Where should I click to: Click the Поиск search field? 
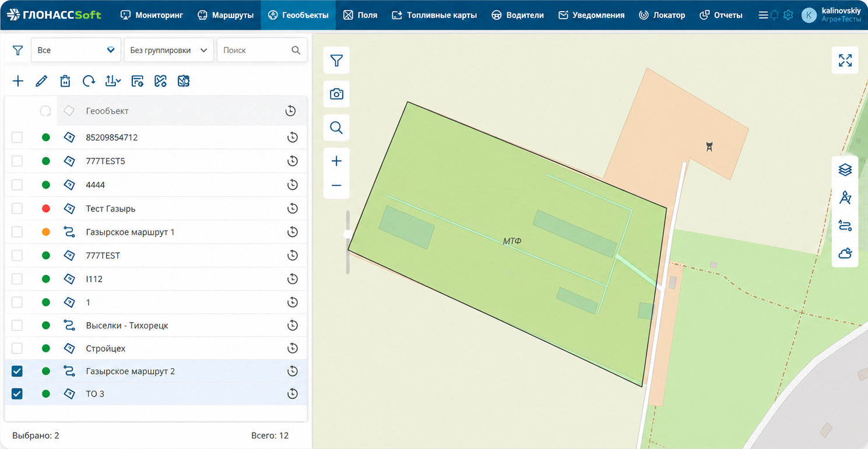(262, 50)
